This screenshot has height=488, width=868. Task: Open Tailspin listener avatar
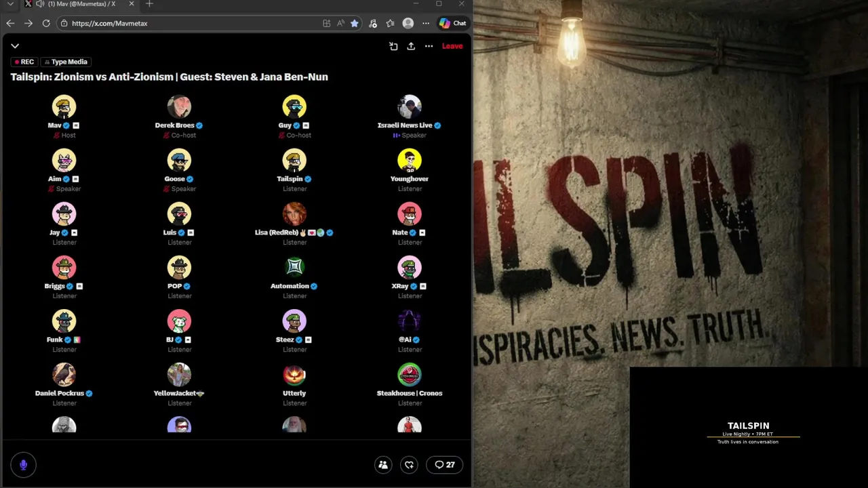294,161
